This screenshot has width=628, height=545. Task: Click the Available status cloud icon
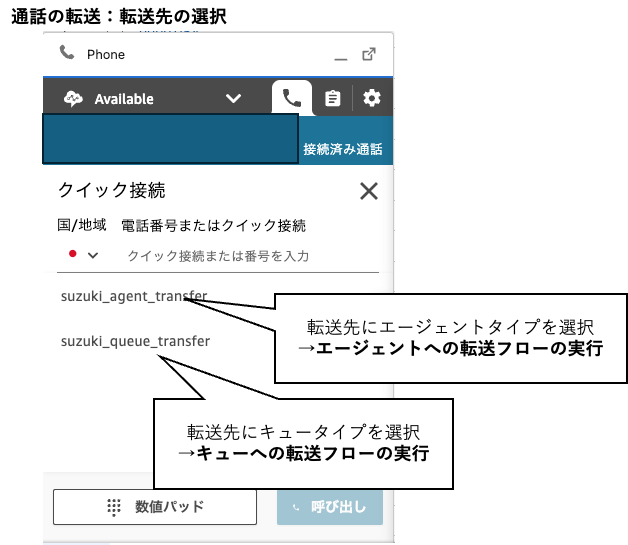[73, 99]
